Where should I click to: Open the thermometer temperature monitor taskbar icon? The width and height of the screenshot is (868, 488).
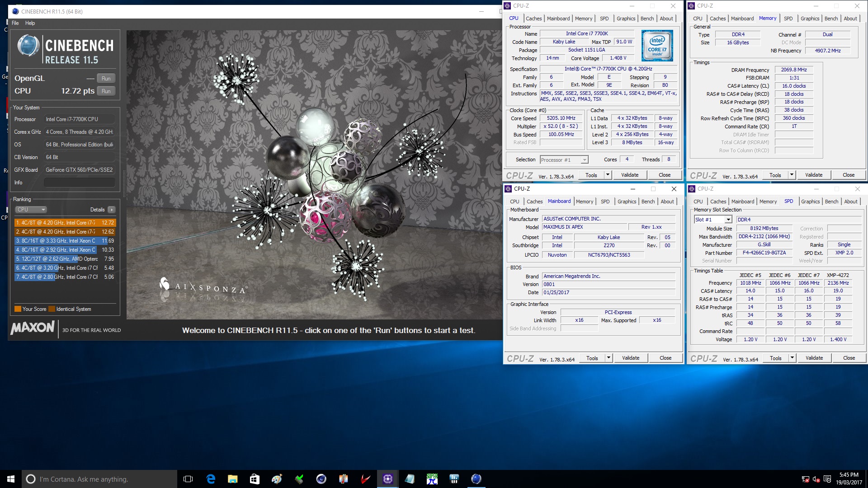[x=343, y=479]
